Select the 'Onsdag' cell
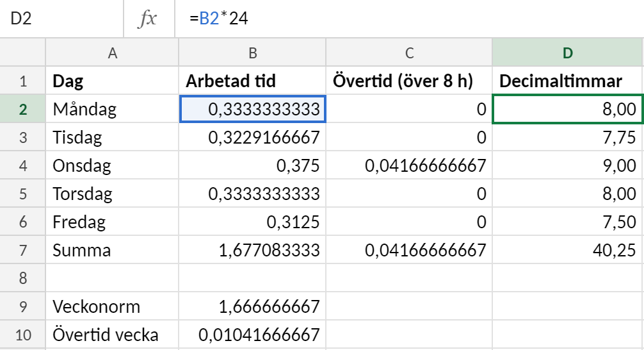 (x=112, y=165)
